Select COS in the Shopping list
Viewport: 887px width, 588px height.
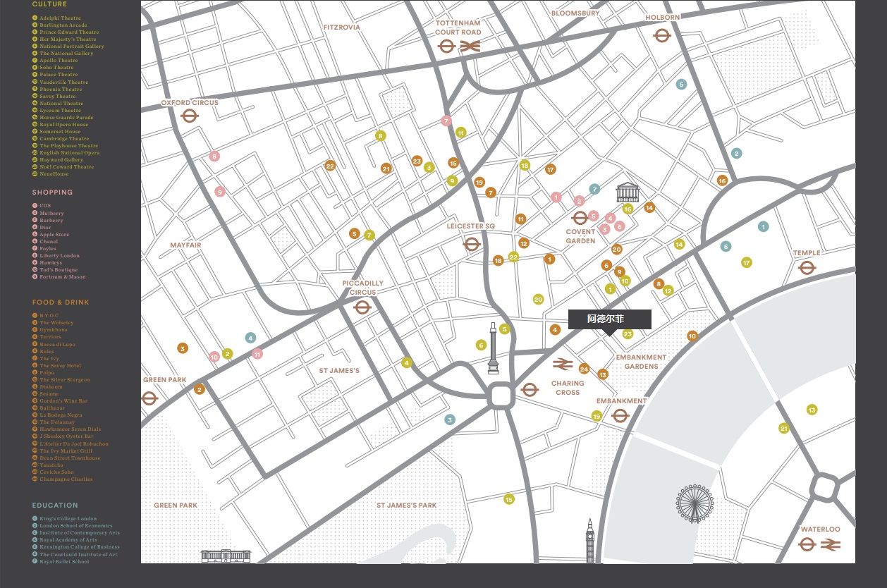tap(45, 206)
